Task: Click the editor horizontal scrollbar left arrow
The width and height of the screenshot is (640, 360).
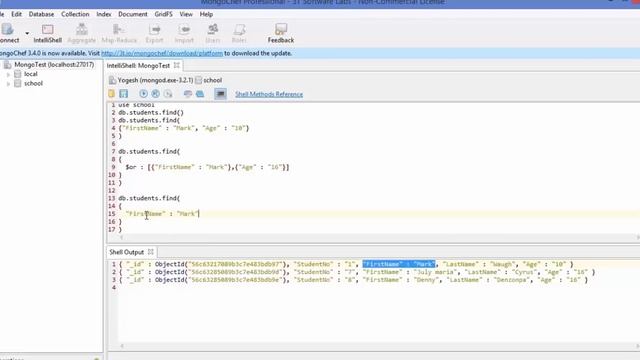Action: point(122,237)
